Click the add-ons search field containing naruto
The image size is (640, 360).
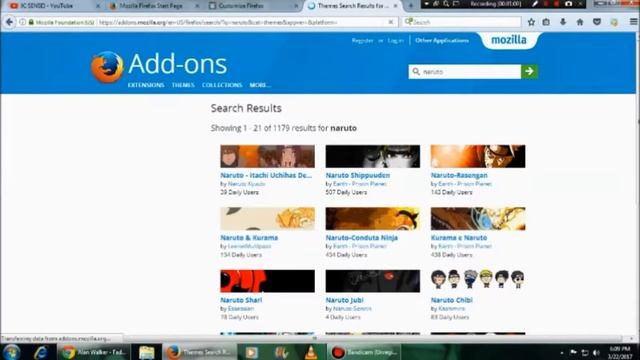coord(465,71)
